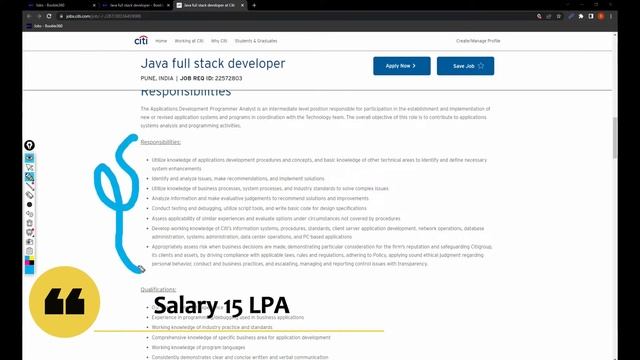Viewport: 640px width, 360px height.
Task: Click the zoom magnifier icon in address bar
Action: point(539,16)
